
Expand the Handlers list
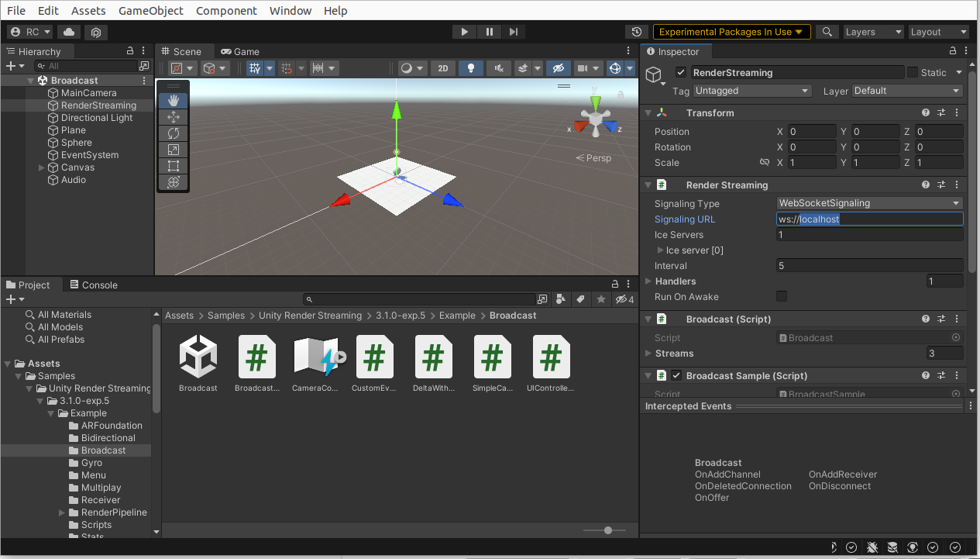(x=648, y=281)
